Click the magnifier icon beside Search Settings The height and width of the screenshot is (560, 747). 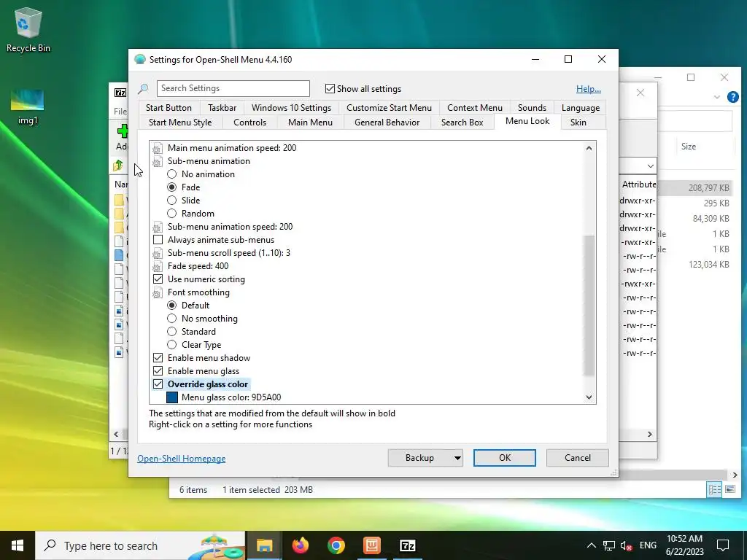point(143,88)
